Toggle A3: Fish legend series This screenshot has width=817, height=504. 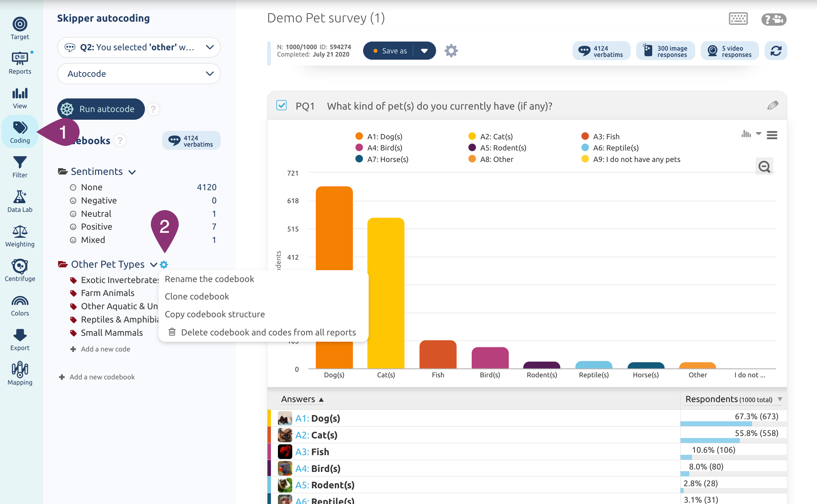point(601,136)
